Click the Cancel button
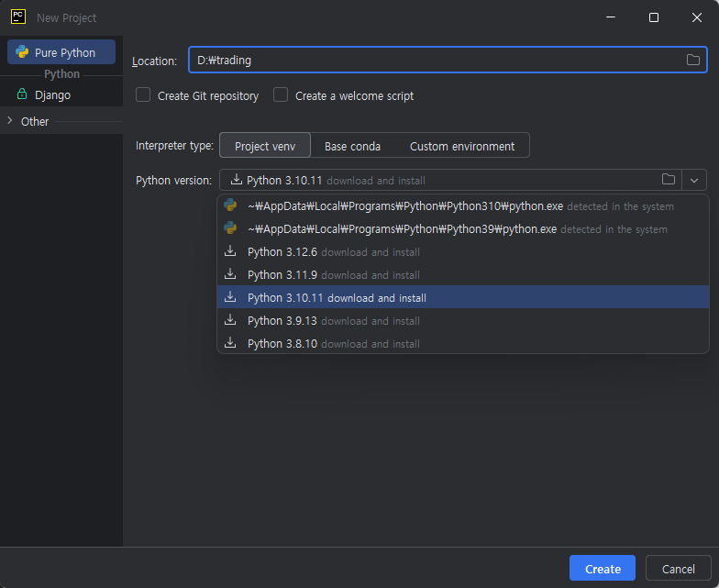The height and width of the screenshot is (588, 719). tap(679, 569)
